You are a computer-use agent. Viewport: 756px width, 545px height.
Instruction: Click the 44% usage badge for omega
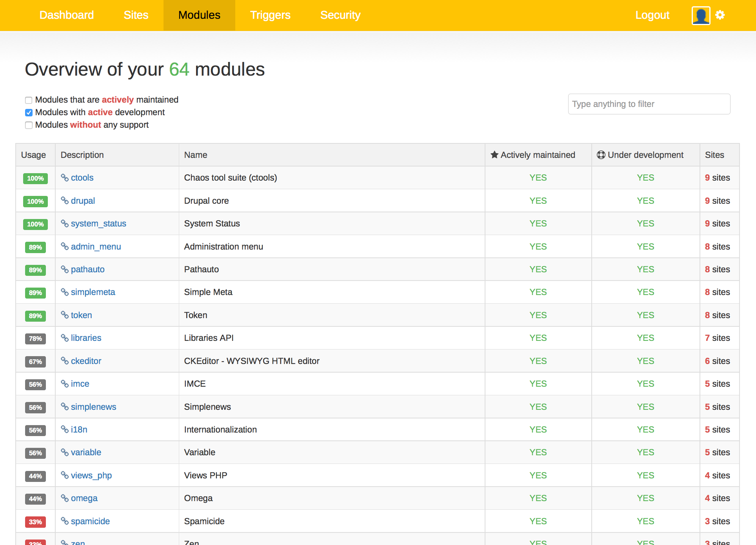(35, 499)
